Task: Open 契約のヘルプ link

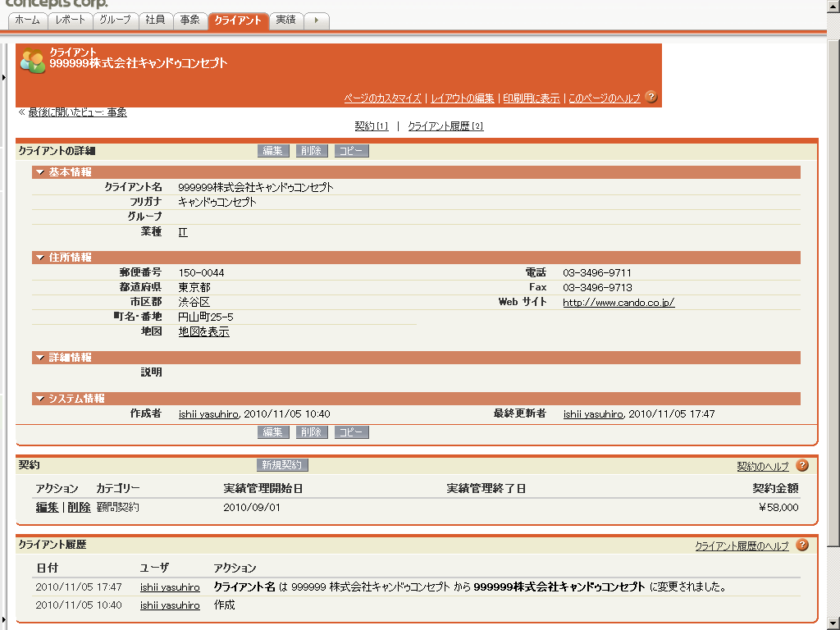Action: point(763,467)
